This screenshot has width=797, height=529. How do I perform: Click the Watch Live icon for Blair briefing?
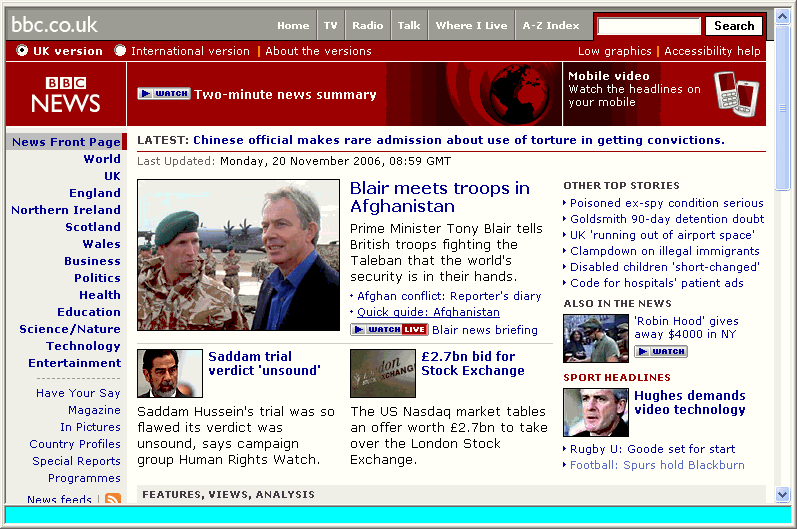[x=389, y=330]
